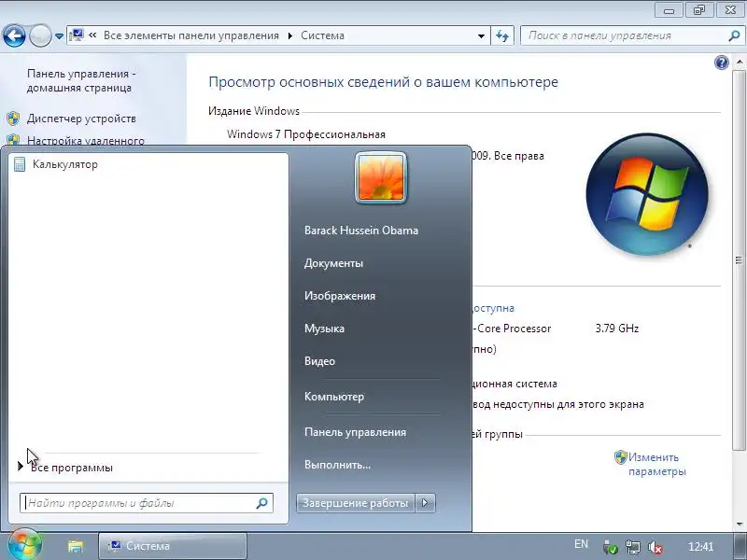This screenshot has height=560, width=747.
Task: Open Windows Explorer from the taskbar
Action: (76, 546)
